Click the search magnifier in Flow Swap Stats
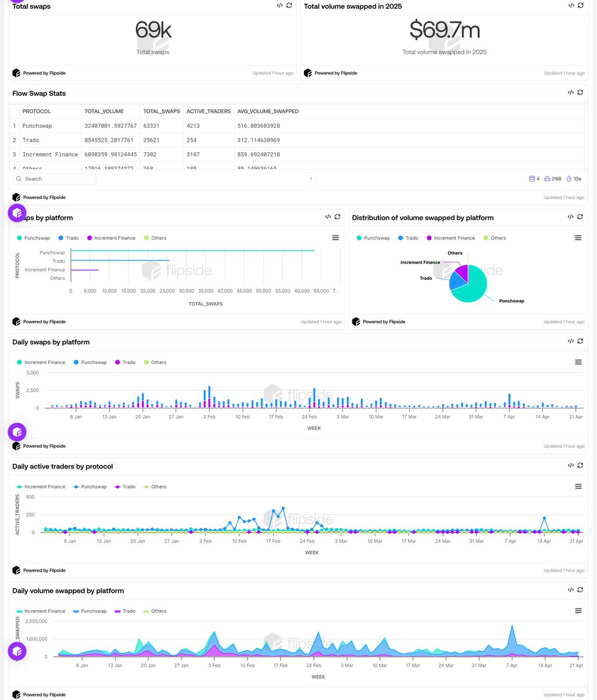 tap(20, 178)
